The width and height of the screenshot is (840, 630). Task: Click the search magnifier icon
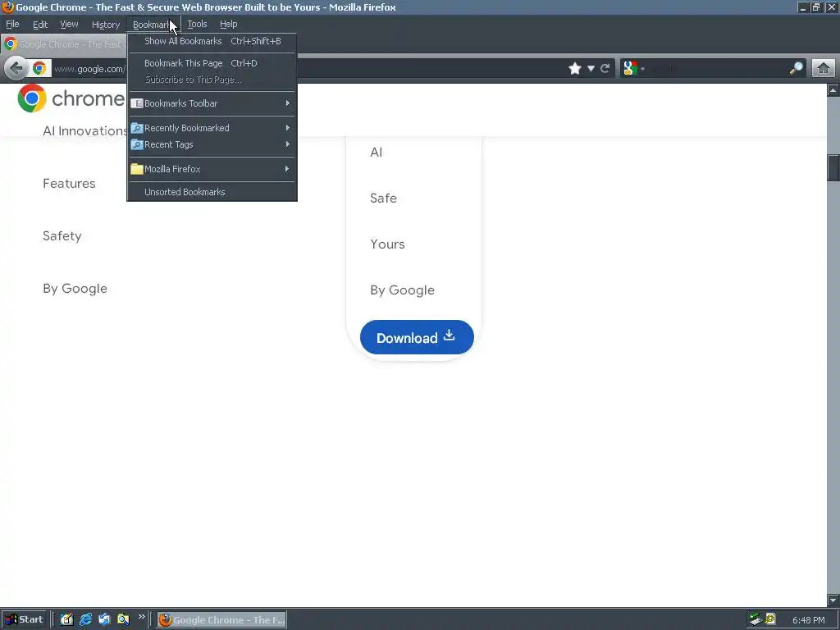[x=796, y=69]
